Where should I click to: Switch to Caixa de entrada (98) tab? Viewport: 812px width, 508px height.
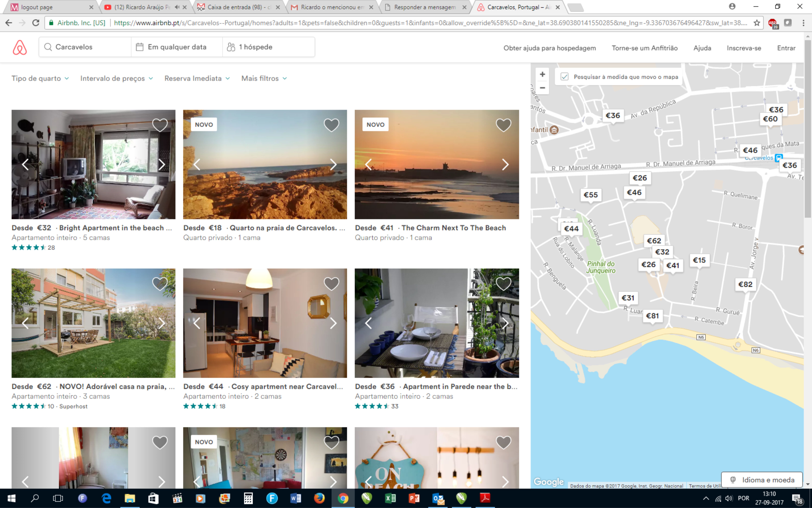(238, 7)
